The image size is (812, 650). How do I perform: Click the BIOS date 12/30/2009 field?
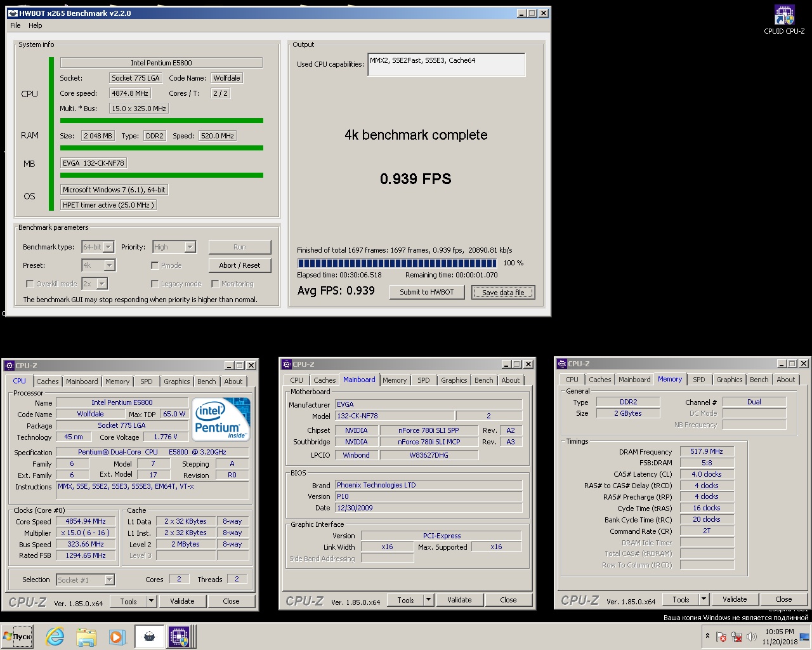pyautogui.click(x=429, y=508)
